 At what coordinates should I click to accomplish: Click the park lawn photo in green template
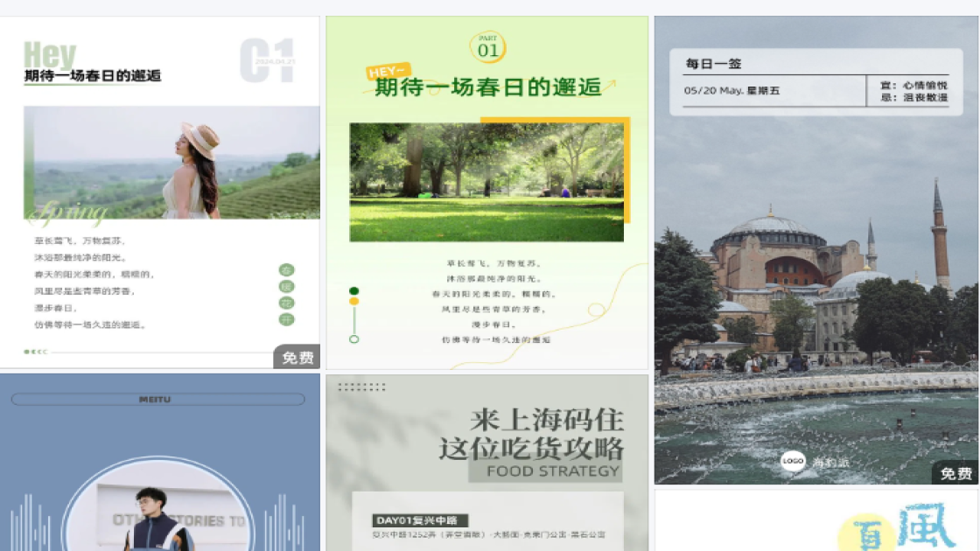[486, 182]
